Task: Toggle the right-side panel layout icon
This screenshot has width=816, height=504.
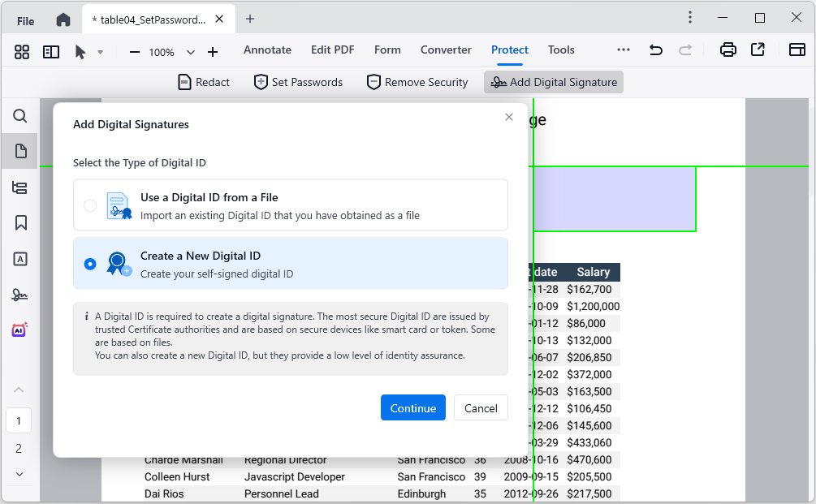Action: pyautogui.click(x=797, y=50)
